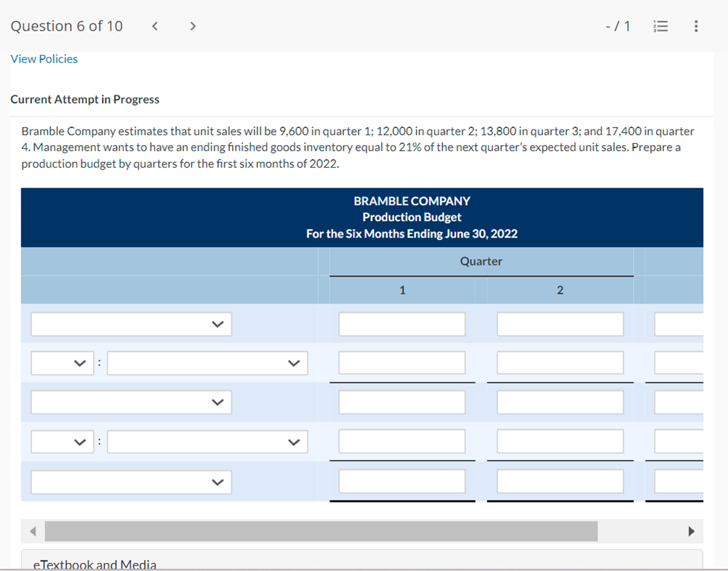The width and height of the screenshot is (728, 571).
Task: Click the Quarter 1 column header
Action: click(403, 290)
